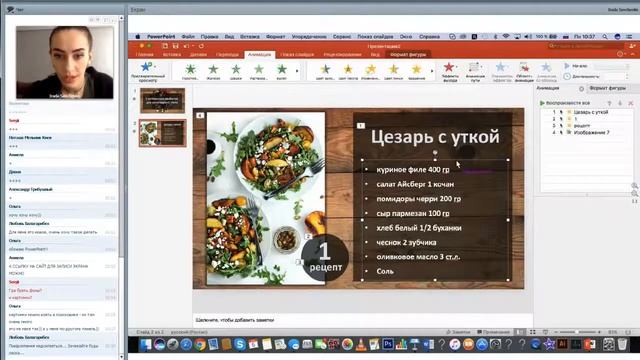Click the presenter webcam video thumbnail
This screenshot has height=360, width=640.
click(x=65, y=62)
